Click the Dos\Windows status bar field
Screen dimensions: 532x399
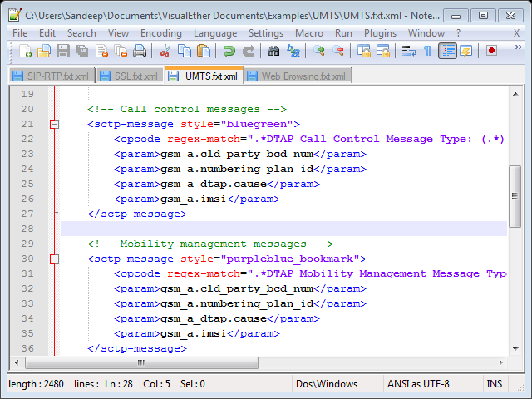(x=337, y=384)
